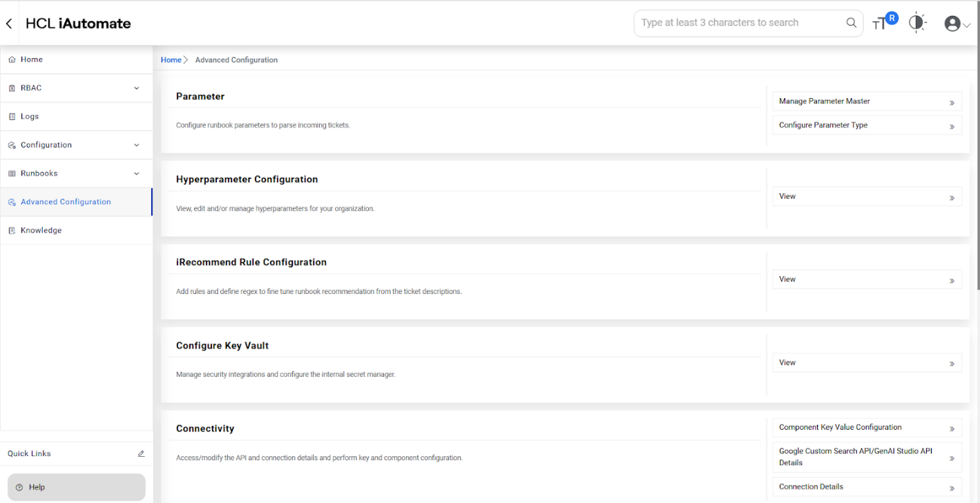This screenshot has width=980, height=503.
Task: Click the Home breadcrumb link
Action: click(x=171, y=60)
